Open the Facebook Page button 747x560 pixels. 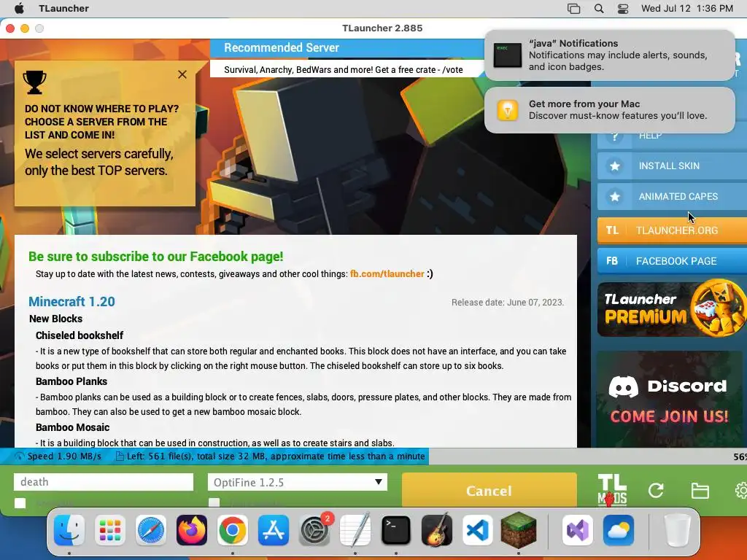pos(672,261)
